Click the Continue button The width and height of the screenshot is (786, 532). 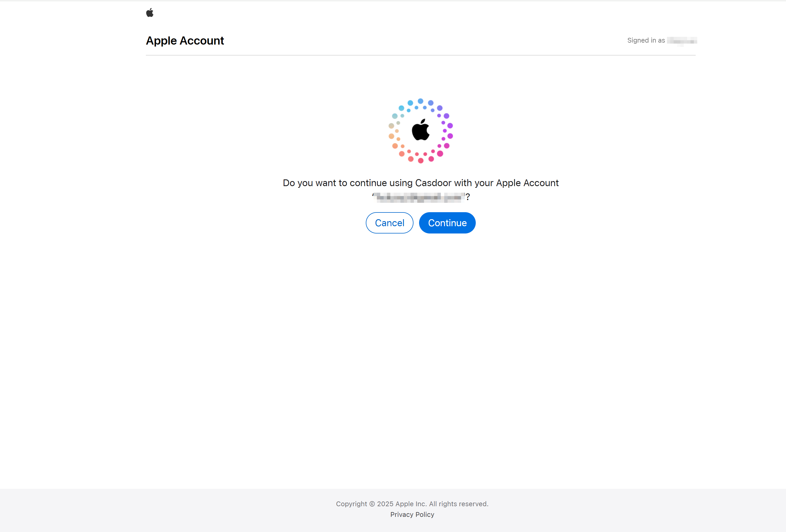447,223
